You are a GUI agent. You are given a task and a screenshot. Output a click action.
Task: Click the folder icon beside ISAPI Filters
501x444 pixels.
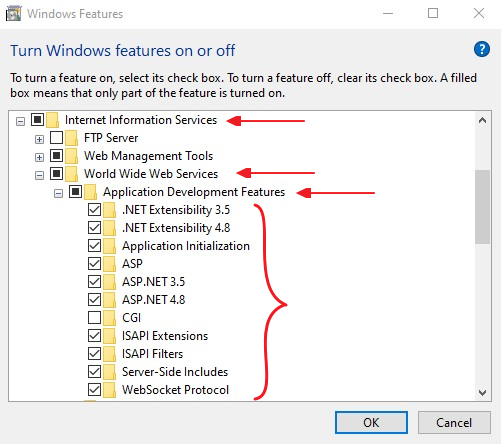coord(110,354)
